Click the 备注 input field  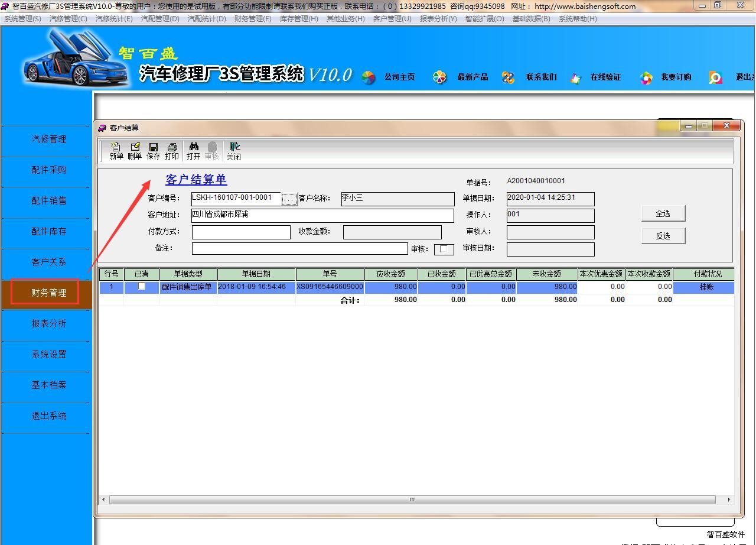pyautogui.click(x=299, y=249)
